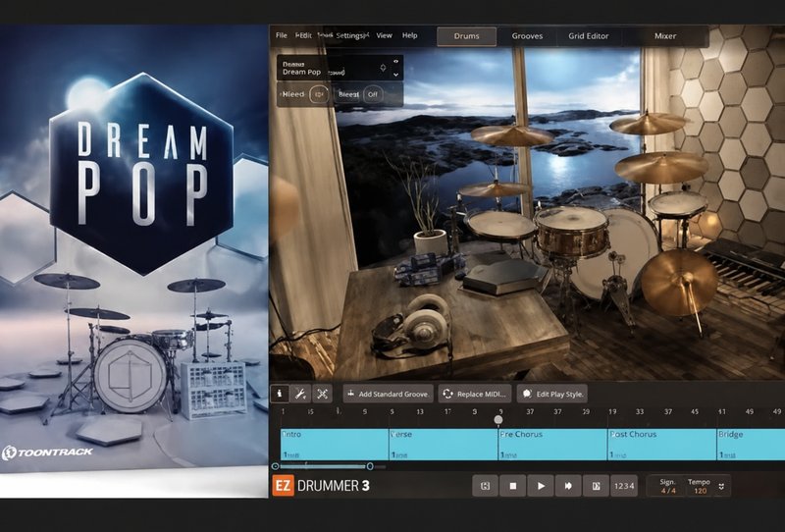Viewport: 785px width, 532px height.
Task: Toggle the eye icon in the preset box
Action: 396,61
